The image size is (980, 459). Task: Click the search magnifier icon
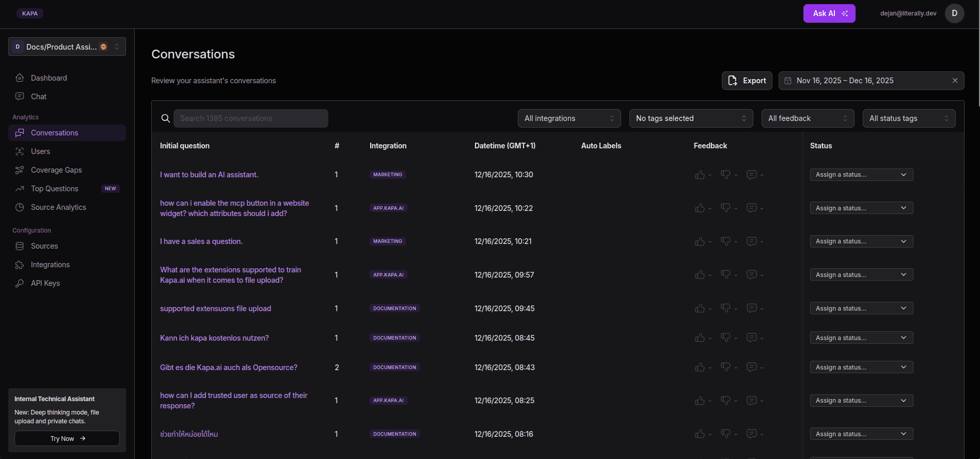[166, 118]
